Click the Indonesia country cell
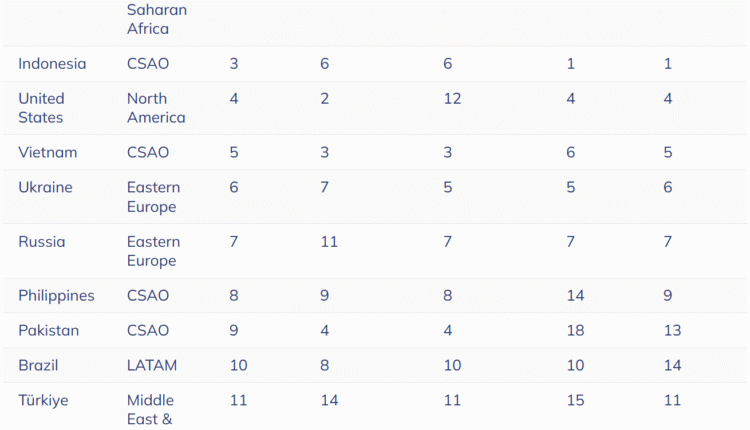Image resolution: width=750 pixels, height=430 pixels. click(52, 64)
